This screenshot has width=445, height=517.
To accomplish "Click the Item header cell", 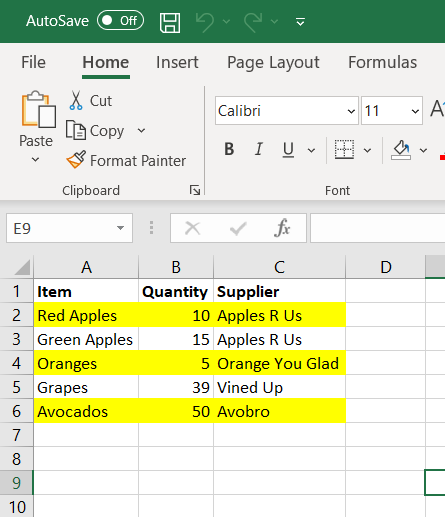I will 86,291.
